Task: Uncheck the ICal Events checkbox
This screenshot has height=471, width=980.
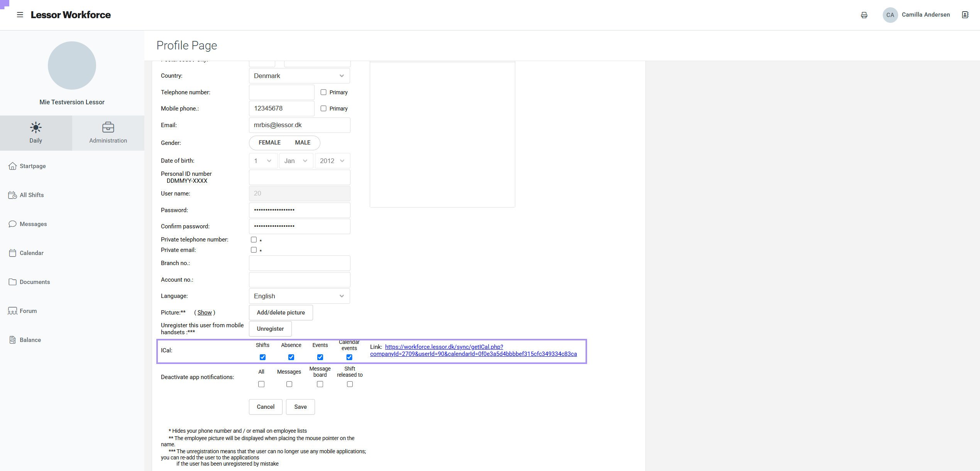Action: [320, 357]
